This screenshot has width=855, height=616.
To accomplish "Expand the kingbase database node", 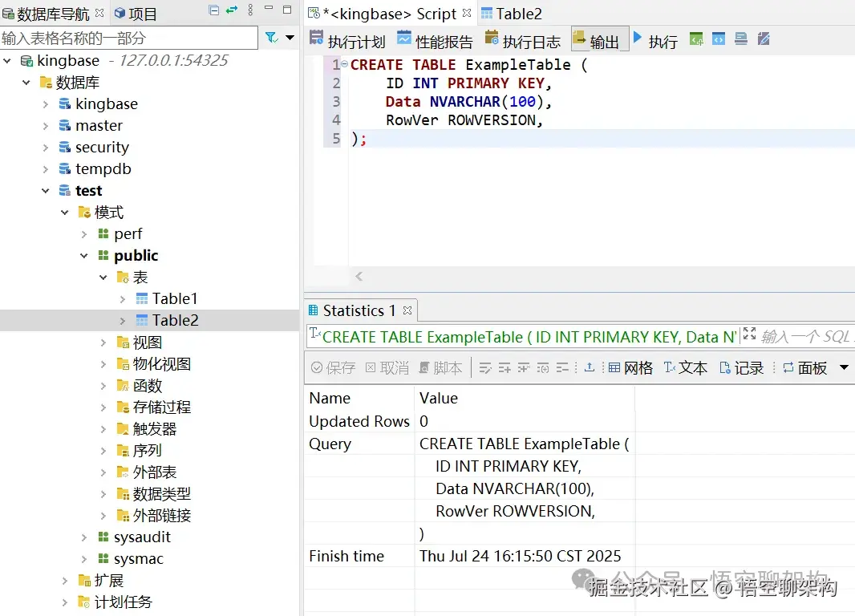I will coord(46,104).
